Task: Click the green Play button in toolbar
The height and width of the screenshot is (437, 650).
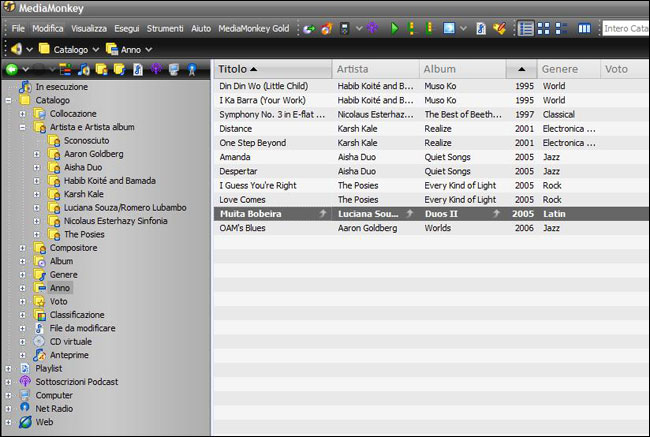Action: [x=395, y=29]
